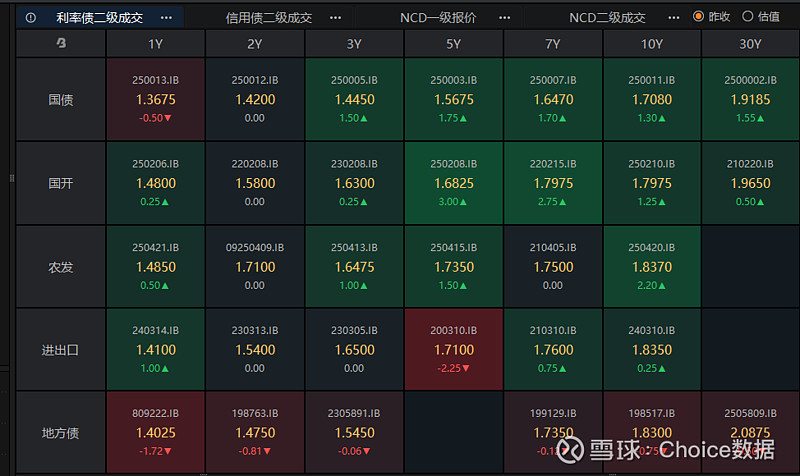Screen dimensions: 800x476
Task: Open bond cell 250005.IB at 1.4450
Action: coord(354,99)
